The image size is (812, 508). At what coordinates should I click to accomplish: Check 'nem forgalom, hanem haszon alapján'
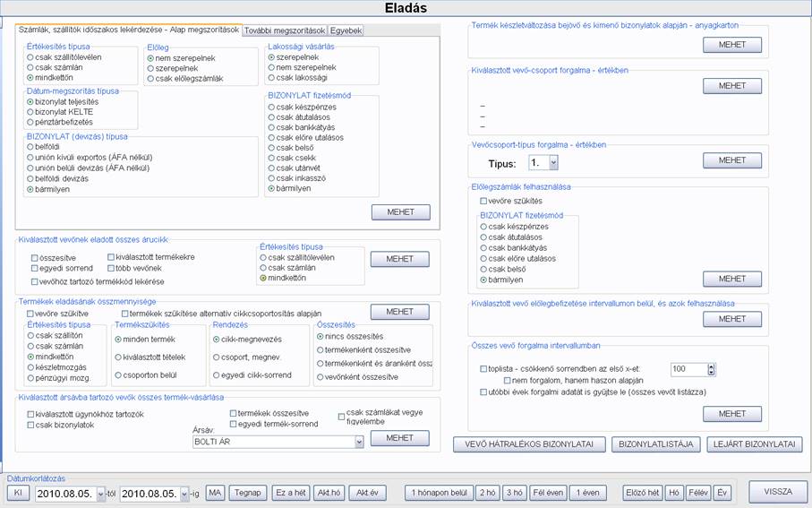(507, 381)
